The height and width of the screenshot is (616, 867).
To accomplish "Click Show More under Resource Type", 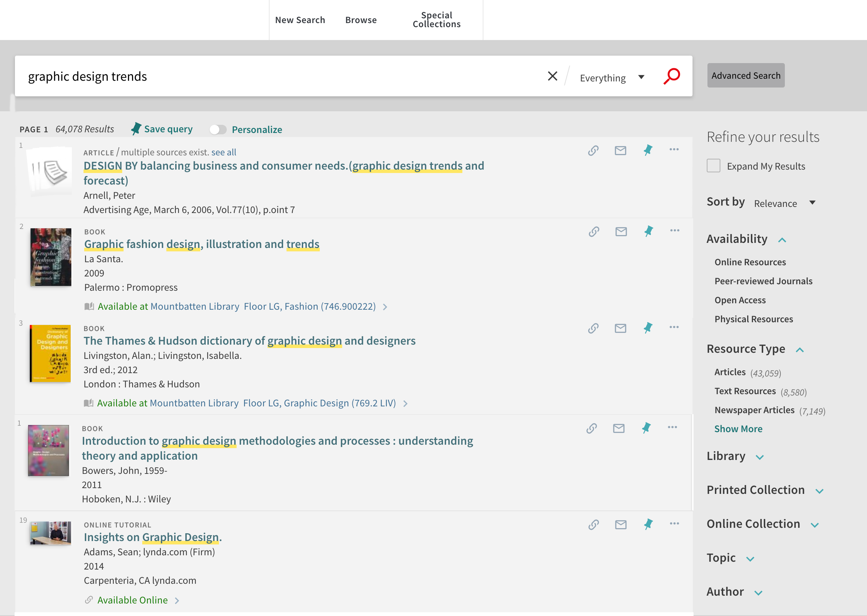I will pos(738,429).
